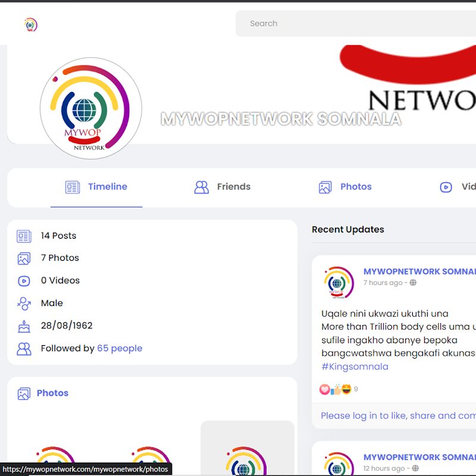
Task: Click the thumbs-up reaction icon
Action: pos(336,389)
